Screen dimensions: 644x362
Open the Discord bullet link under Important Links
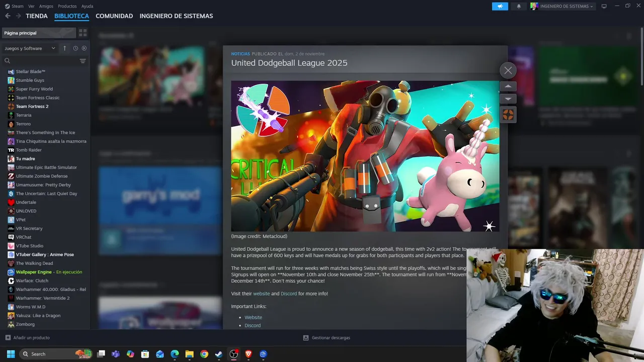pos(253,325)
